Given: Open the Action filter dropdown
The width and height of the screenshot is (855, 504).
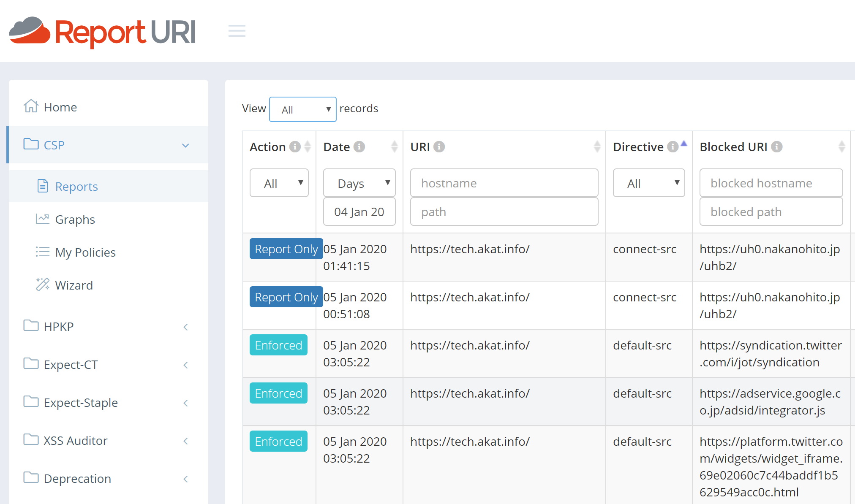Looking at the screenshot, I should click(x=279, y=183).
